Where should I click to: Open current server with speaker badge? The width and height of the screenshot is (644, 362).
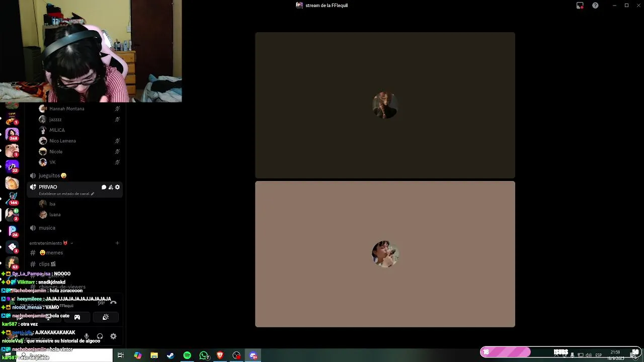(x=12, y=214)
